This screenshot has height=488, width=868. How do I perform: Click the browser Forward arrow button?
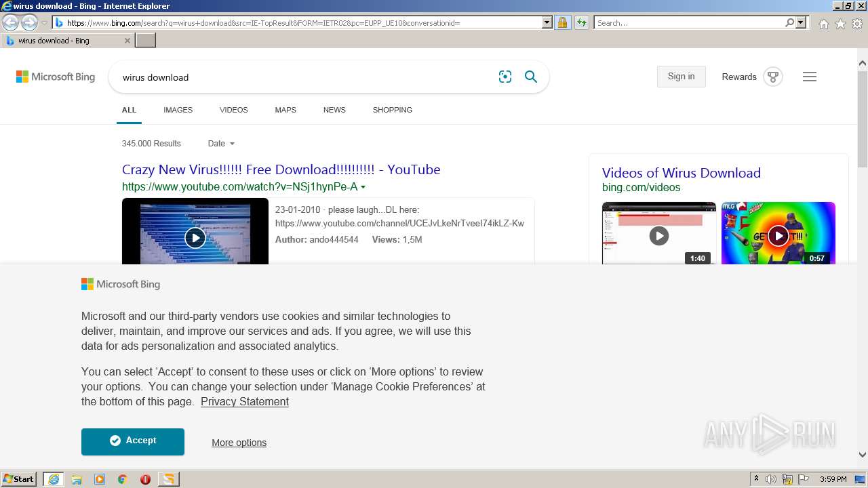coord(29,23)
